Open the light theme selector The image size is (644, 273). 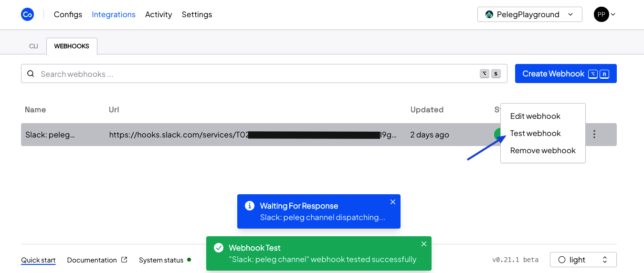tap(583, 260)
